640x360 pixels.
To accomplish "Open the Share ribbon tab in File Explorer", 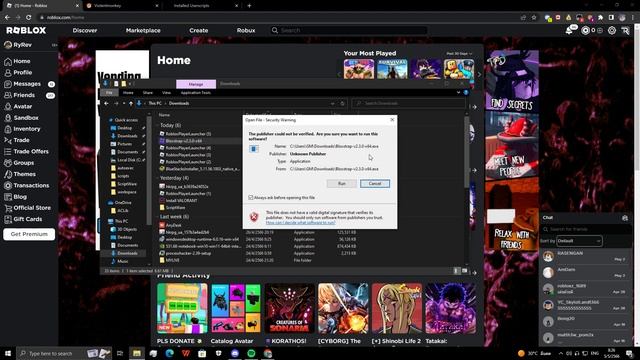I will (148, 93).
